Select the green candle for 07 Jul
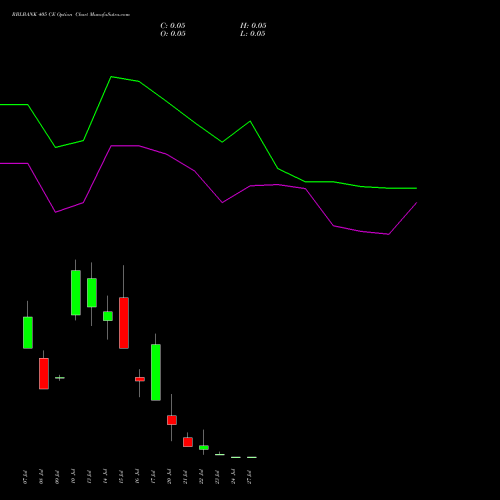This screenshot has width=500, height=500. tap(28, 333)
